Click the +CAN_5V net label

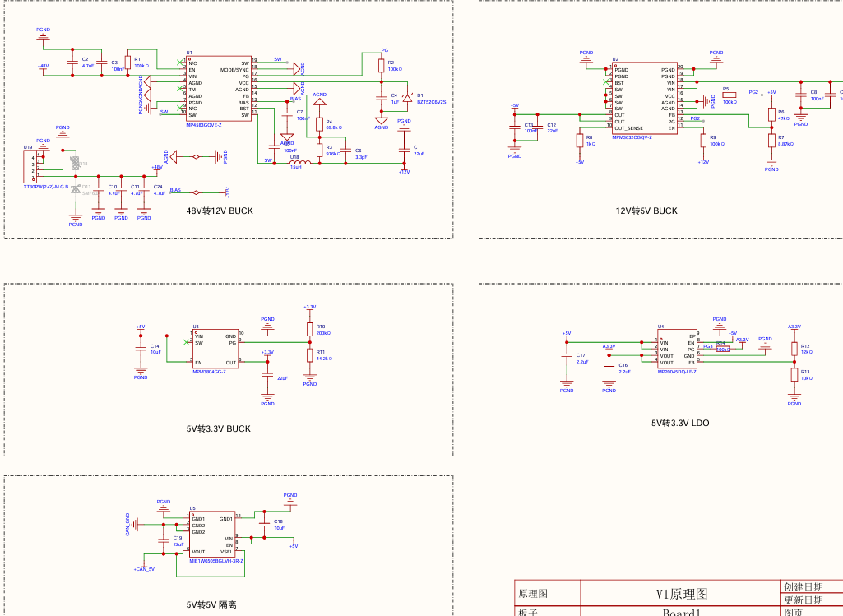[x=144, y=568]
